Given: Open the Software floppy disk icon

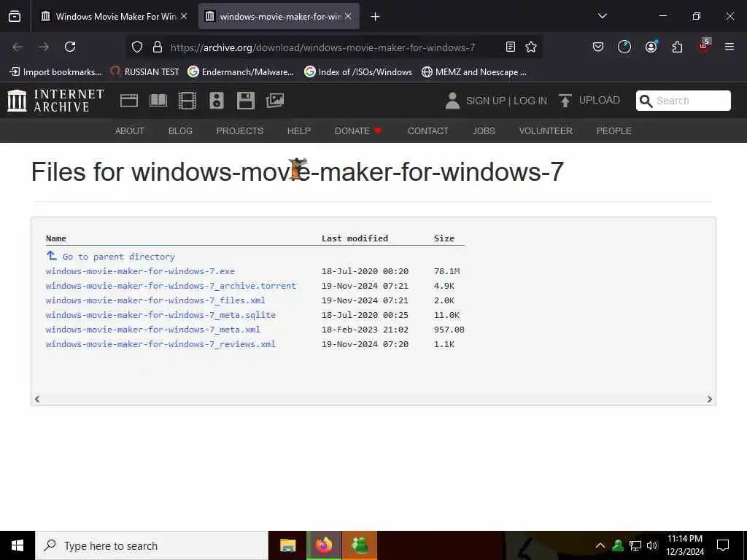Looking at the screenshot, I should [245, 101].
